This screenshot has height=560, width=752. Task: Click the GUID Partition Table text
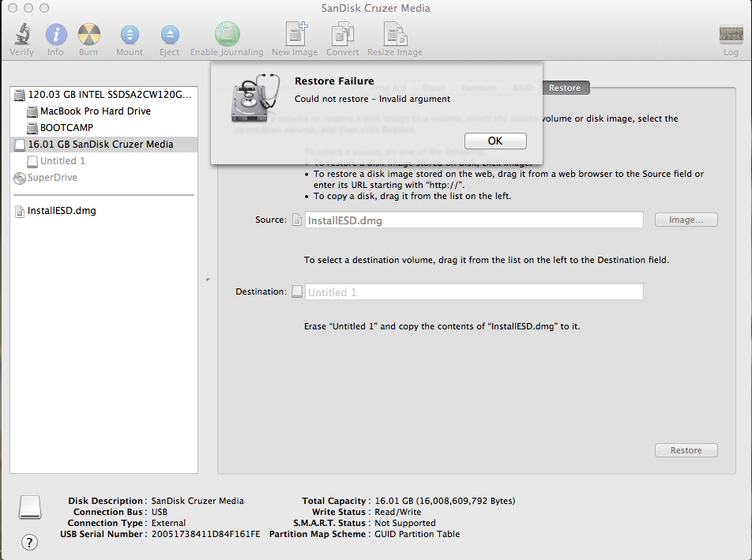tap(417, 534)
